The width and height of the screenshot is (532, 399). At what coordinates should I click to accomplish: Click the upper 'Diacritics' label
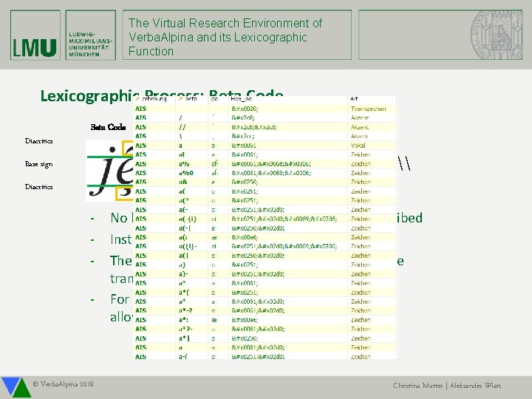click(38, 141)
